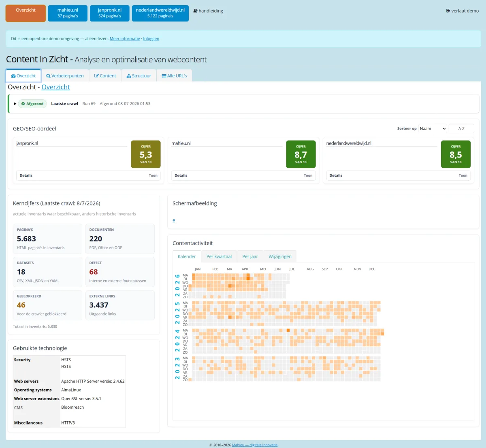
Task: Click the 5,3 score badge of janpronk.nl
Action: point(146,154)
